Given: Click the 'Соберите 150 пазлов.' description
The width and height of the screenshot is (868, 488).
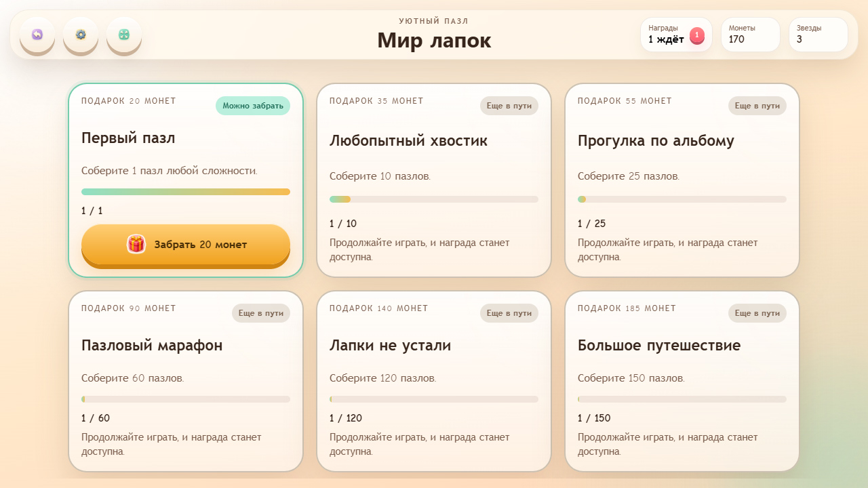Looking at the screenshot, I should (631, 378).
